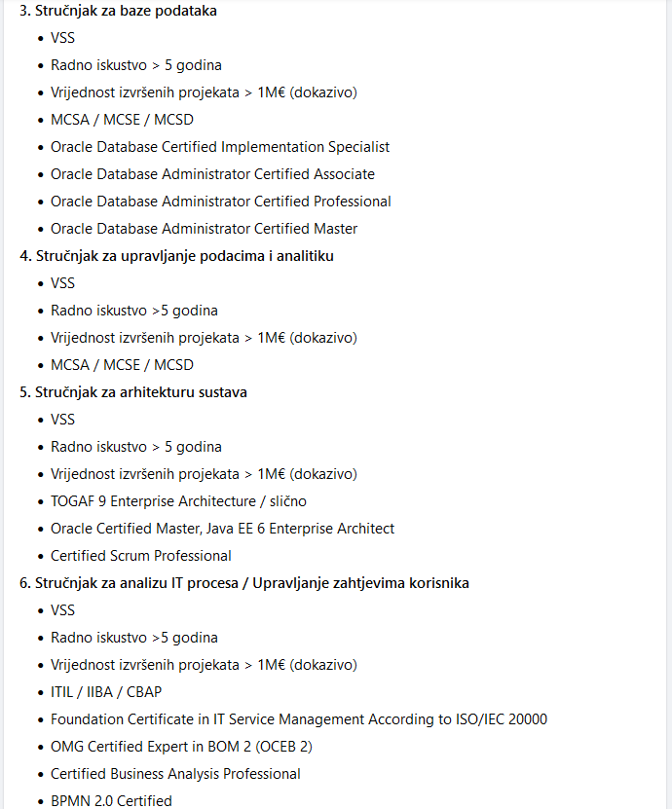Click the 'Stručnjak za arhitekturu sustava' heading
672x809 pixels.
[141, 392]
